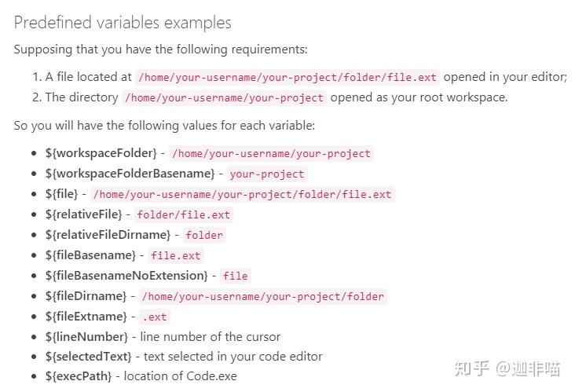Click the /home/your-username/your-project code in item 2
Image resolution: width=575 pixels, height=392 pixels.
coord(224,97)
